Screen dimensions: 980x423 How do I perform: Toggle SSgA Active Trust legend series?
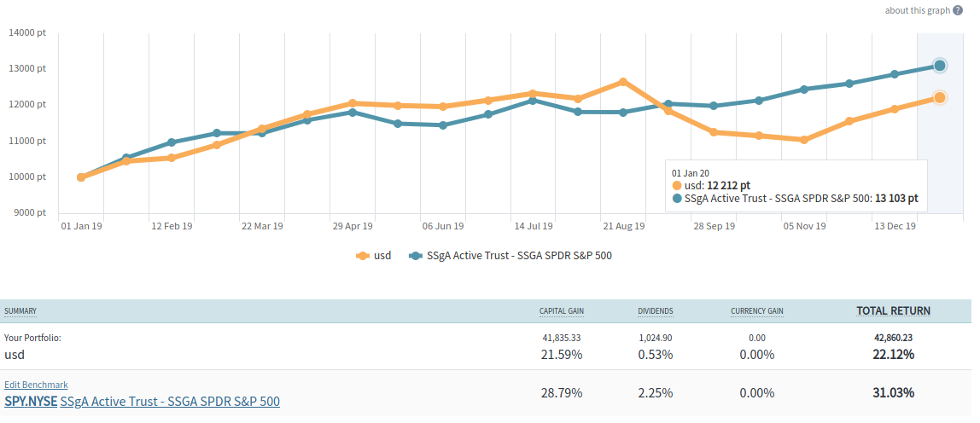point(519,255)
